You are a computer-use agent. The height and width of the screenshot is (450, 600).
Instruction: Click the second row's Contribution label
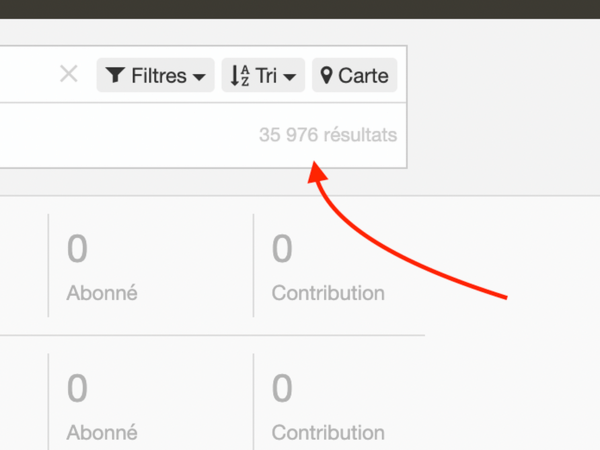pyautogui.click(x=328, y=433)
